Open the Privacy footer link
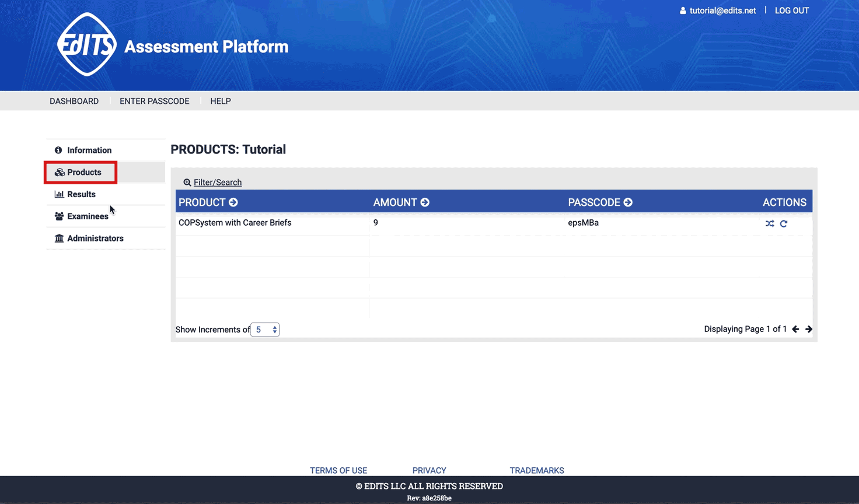 [x=429, y=470]
